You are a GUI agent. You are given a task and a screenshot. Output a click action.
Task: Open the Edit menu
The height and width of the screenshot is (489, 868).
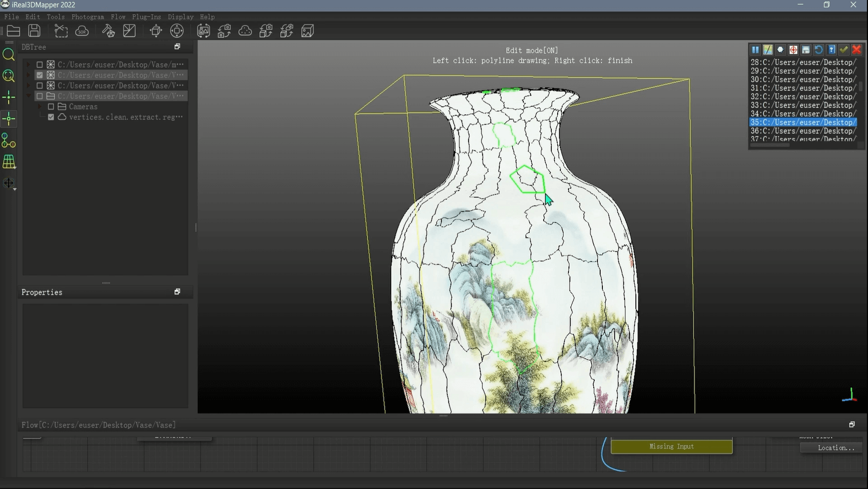(x=32, y=17)
